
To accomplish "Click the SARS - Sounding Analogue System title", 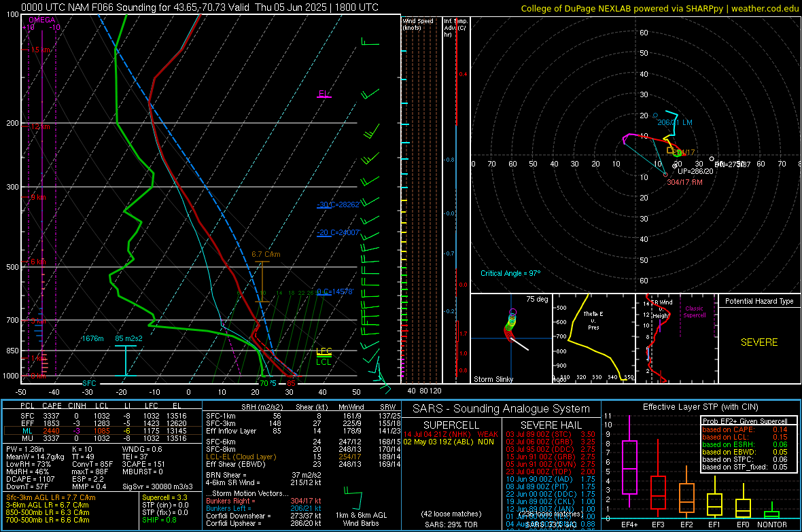I will [x=502, y=409].
